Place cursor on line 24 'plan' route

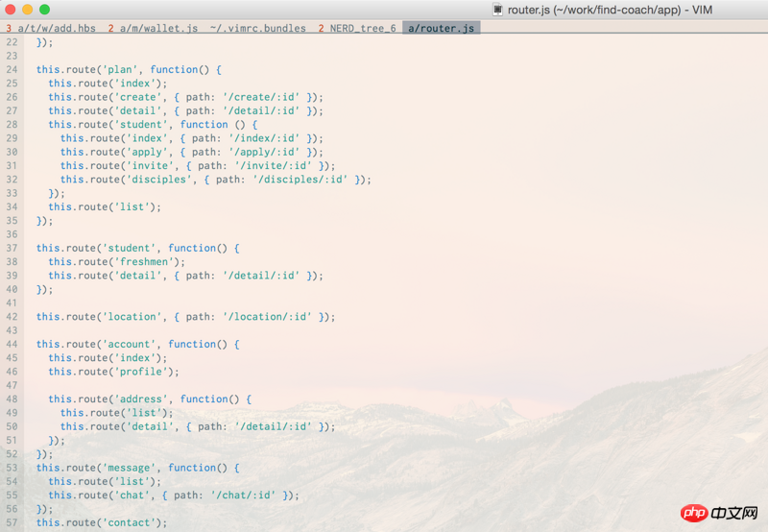coord(120,69)
